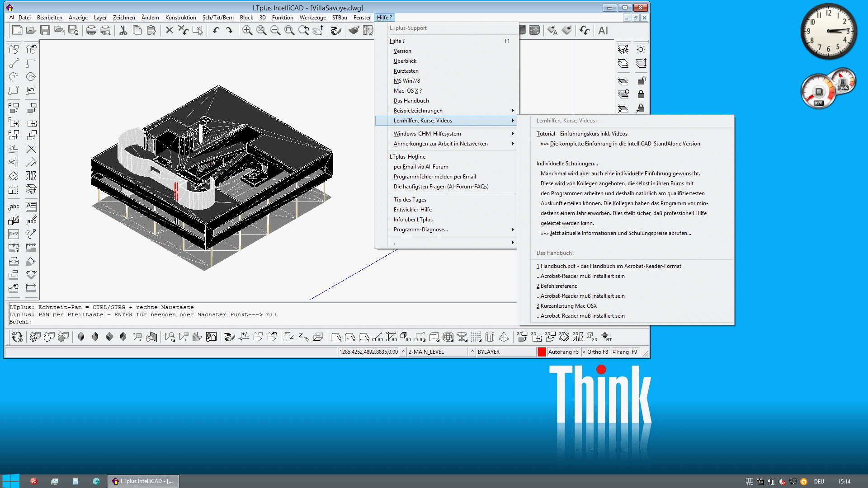Click the Zoom Extents magnifier icon
Screen dimensions: 868x488
tap(261, 30)
